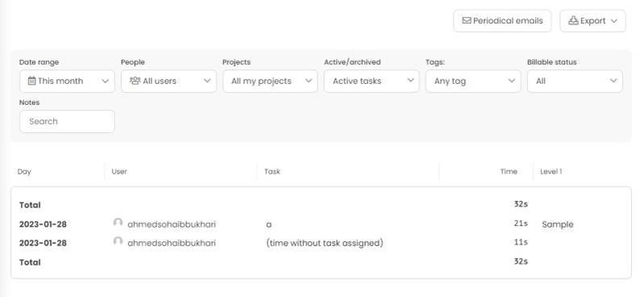
Task: Expand the People All users dropdown
Action: click(168, 81)
